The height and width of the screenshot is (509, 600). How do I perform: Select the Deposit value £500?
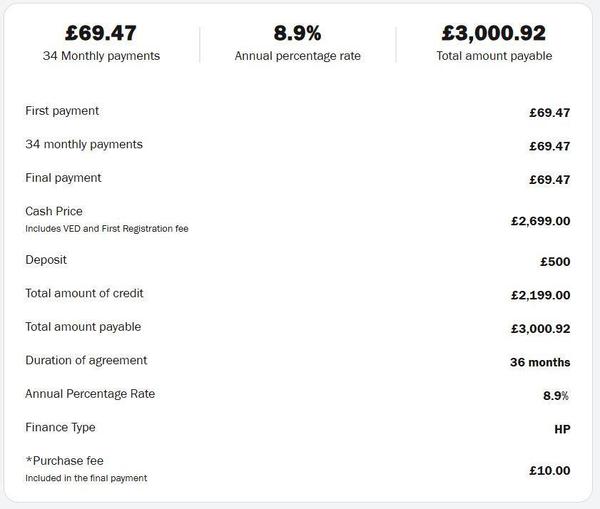(555, 262)
